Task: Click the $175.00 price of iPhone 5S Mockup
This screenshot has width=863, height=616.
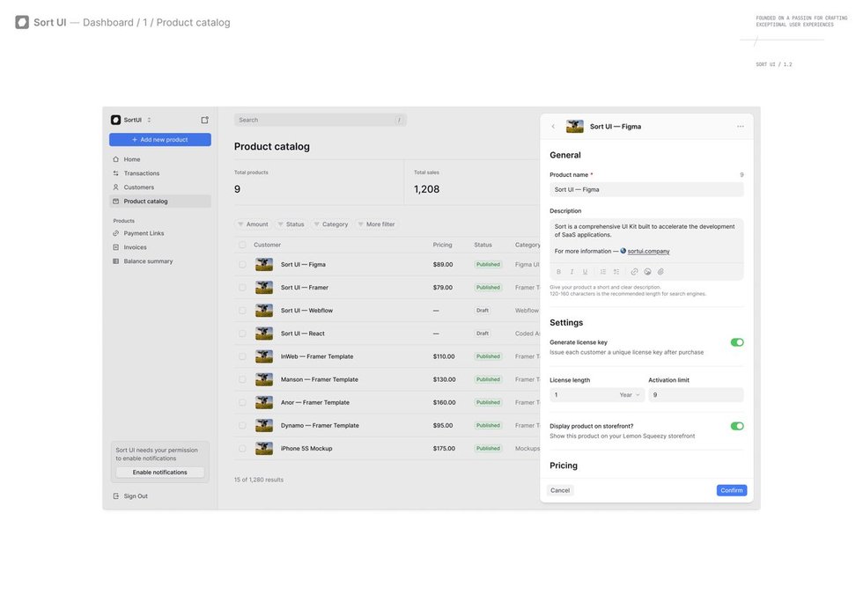Action: click(x=444, y=449)
